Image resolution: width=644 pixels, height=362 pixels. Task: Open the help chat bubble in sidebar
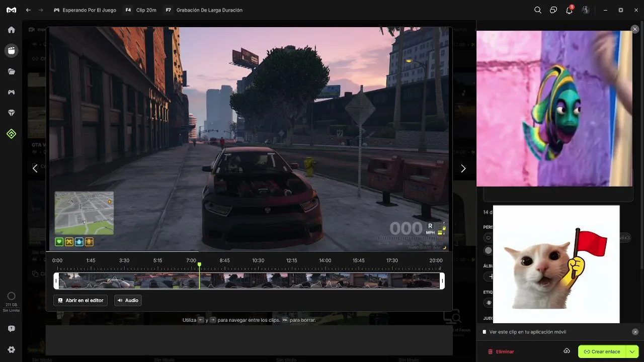(x=11, y=329)
